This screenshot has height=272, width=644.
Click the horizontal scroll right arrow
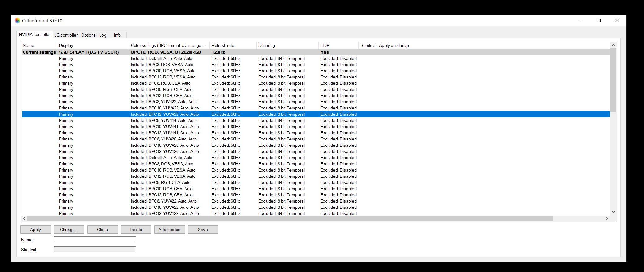[607, 218]
